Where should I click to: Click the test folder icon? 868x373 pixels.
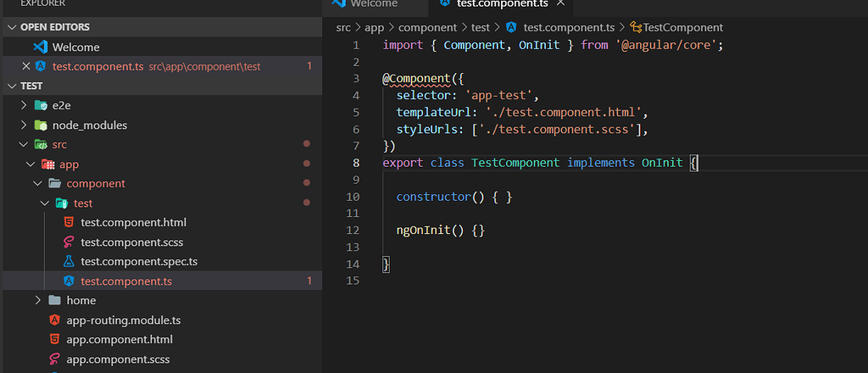click(61, 203)
